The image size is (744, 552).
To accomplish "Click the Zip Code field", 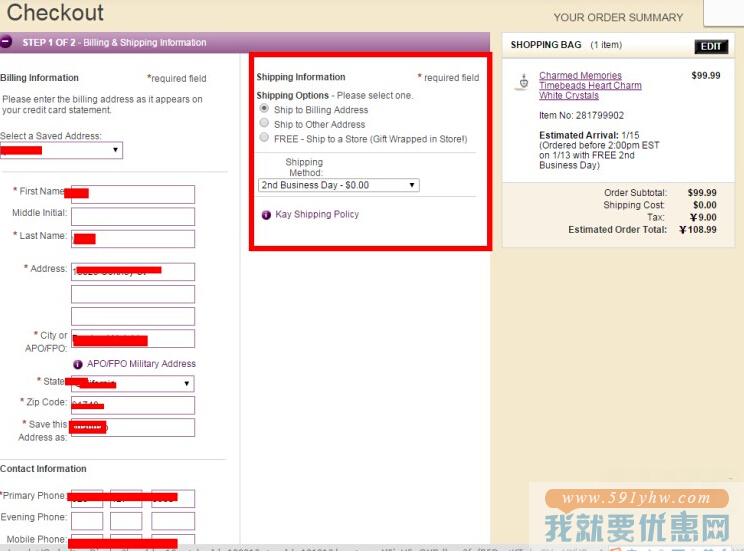I will click(x=133, y=405).
